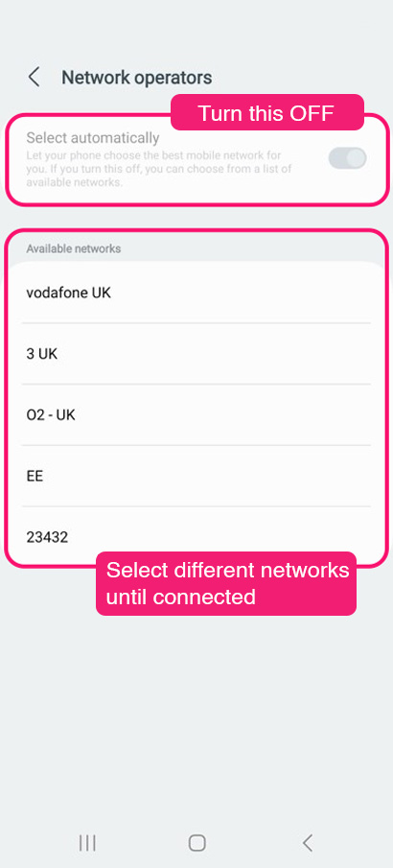Viewport: 393px width, 868px height.
Task: Turn off the Select automatically switch
Action: click(348, 158)
